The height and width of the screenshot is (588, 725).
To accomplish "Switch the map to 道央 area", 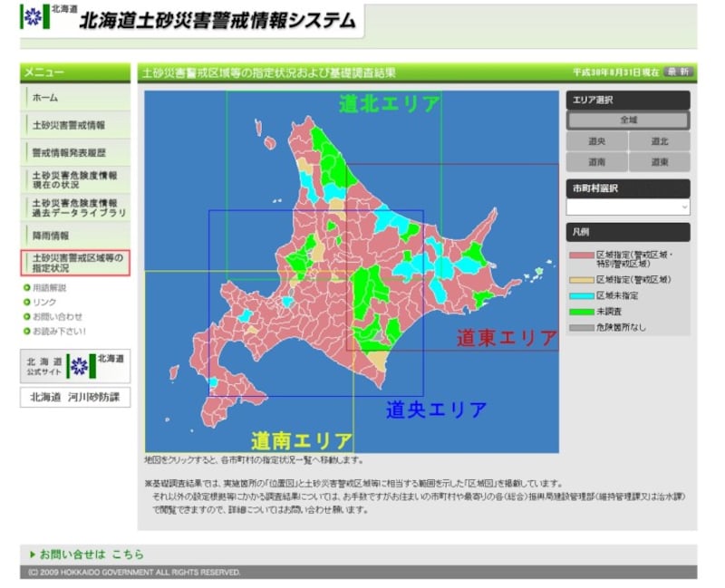I will click(x=596, y=141).
